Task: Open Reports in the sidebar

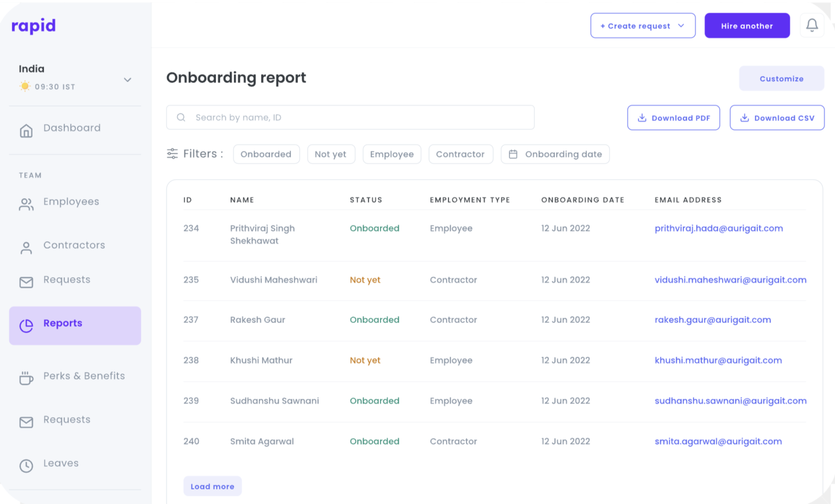Action: tap(75, 326)
